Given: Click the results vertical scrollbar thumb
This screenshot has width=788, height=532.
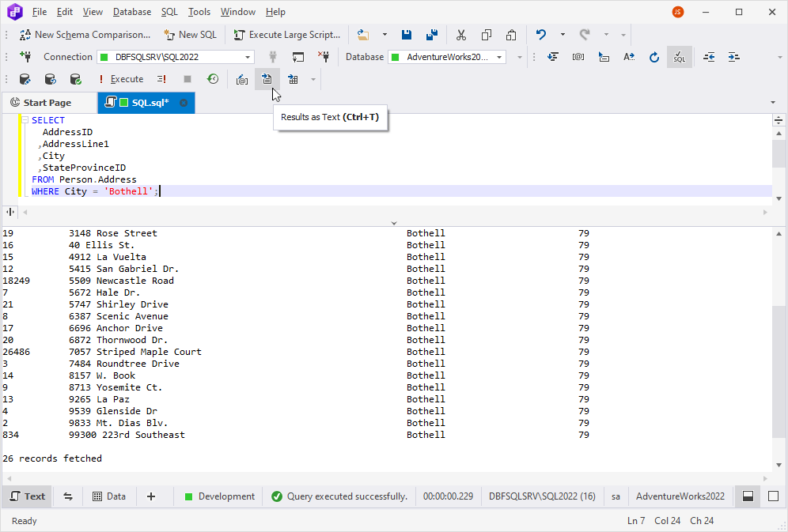Looking at the screenshot, I should coord(779,372).
